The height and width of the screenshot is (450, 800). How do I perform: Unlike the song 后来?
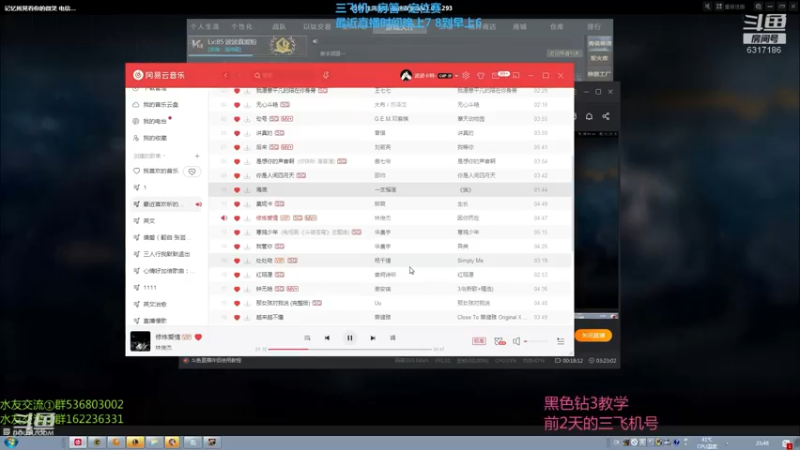click(237, 147)
